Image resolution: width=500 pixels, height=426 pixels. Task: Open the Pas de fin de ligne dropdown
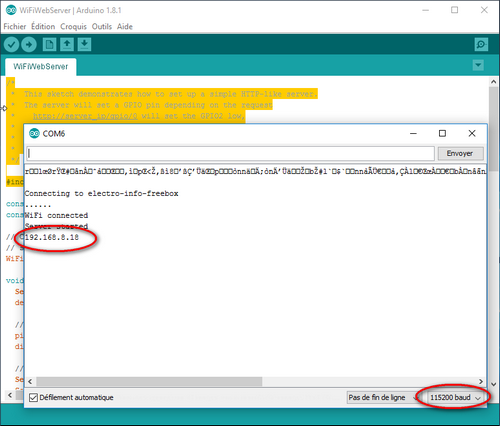383,397
